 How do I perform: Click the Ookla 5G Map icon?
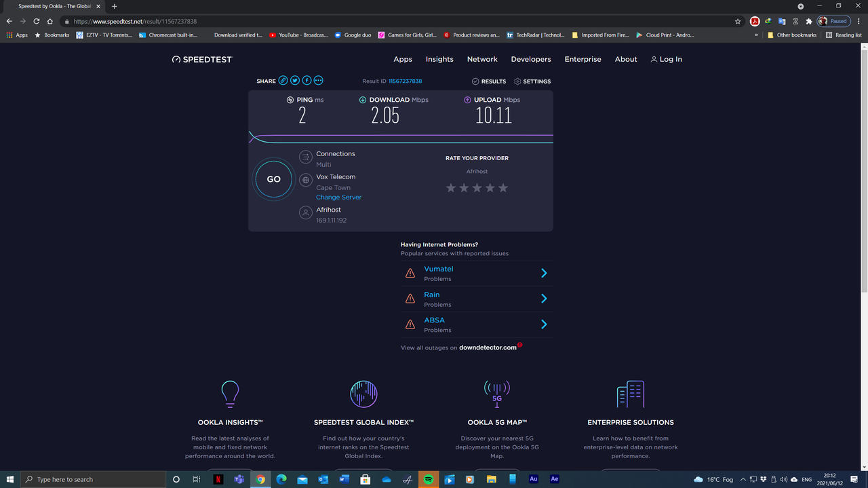pyautogui.click(x=496, y=393)
